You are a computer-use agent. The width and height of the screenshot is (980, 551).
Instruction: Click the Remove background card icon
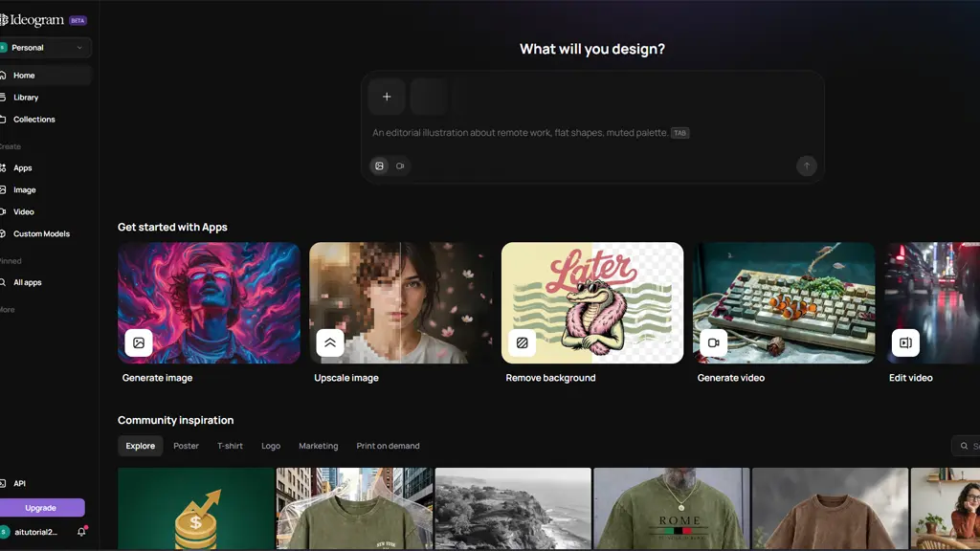tap(522, 343)
